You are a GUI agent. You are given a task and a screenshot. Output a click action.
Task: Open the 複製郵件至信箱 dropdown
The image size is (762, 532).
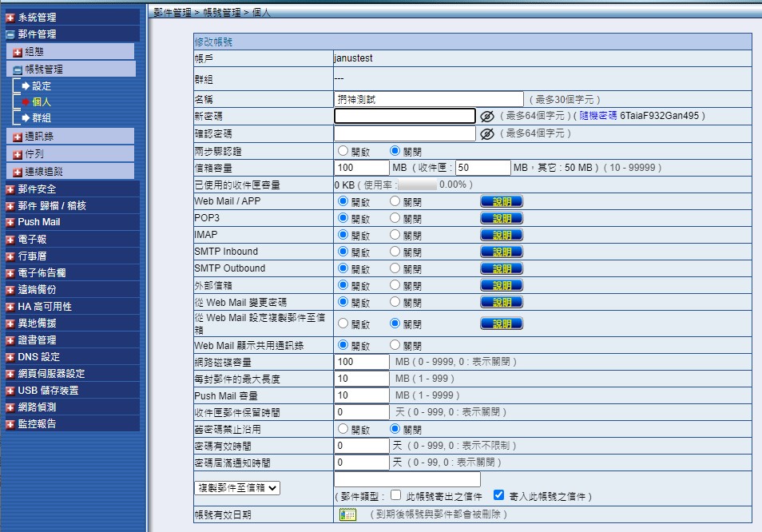pyautogui.click(x=237, y=487)
